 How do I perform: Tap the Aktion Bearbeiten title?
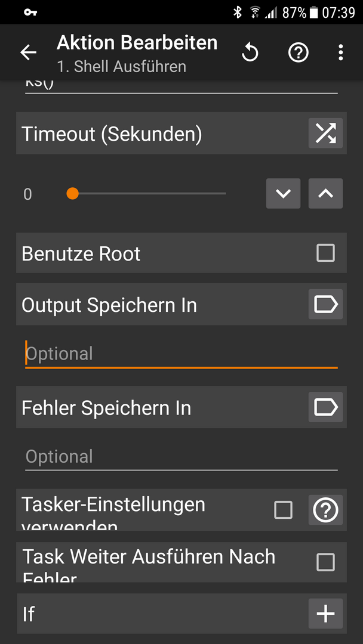coord(137,43)
